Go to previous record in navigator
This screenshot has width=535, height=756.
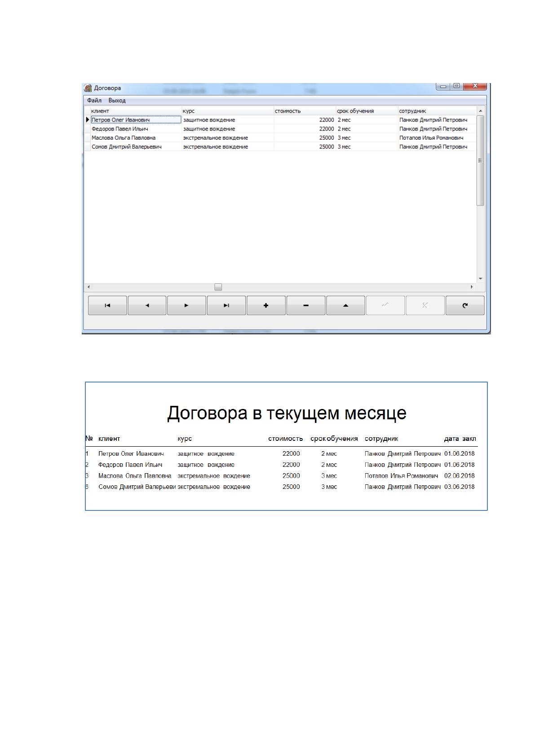pyautogui.click(x=147, y=305)
